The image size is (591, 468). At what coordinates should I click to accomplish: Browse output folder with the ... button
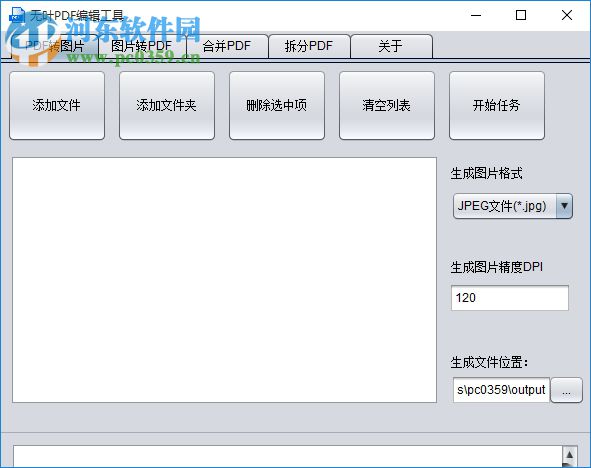click(x=566, y=390)
